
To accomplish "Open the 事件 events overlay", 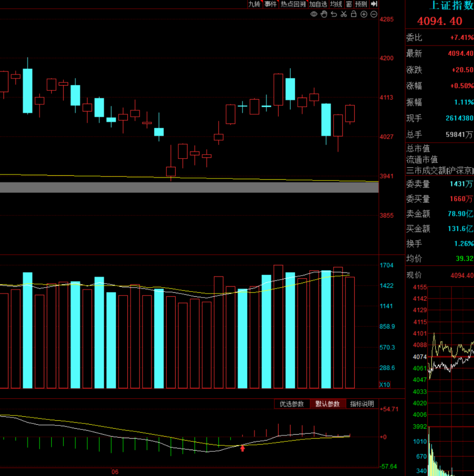I will (x=270, y=4).
